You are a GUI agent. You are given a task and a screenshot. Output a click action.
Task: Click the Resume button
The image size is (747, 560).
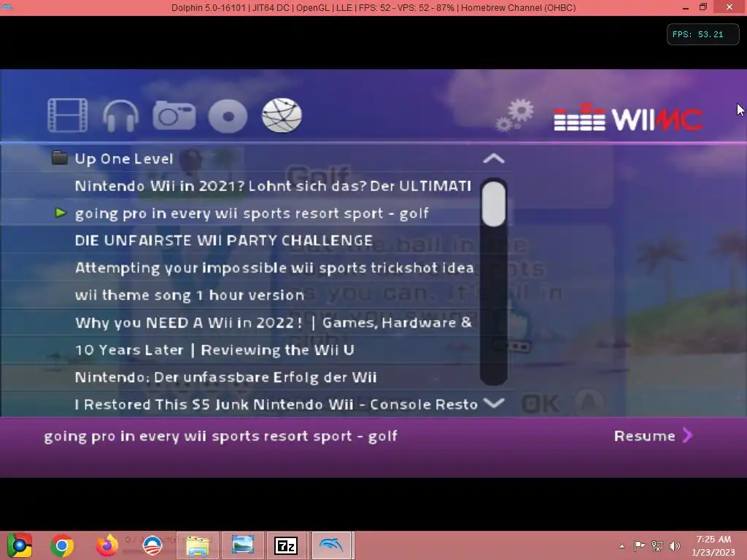(x=653, y=436)
